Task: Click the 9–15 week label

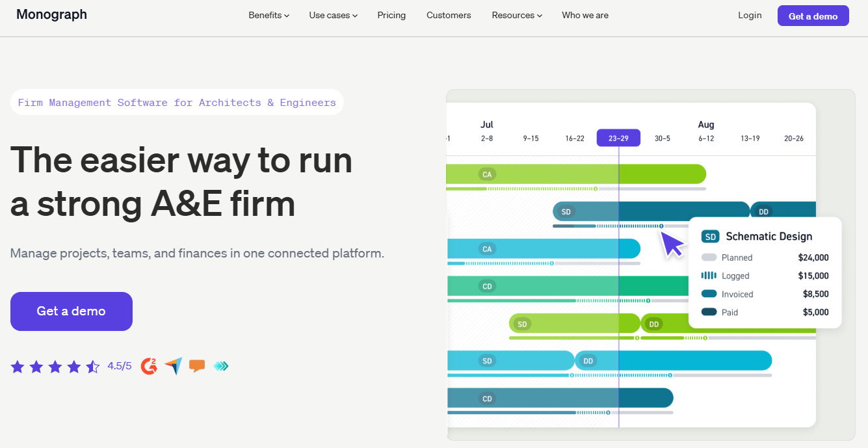Action: point(531,138)
